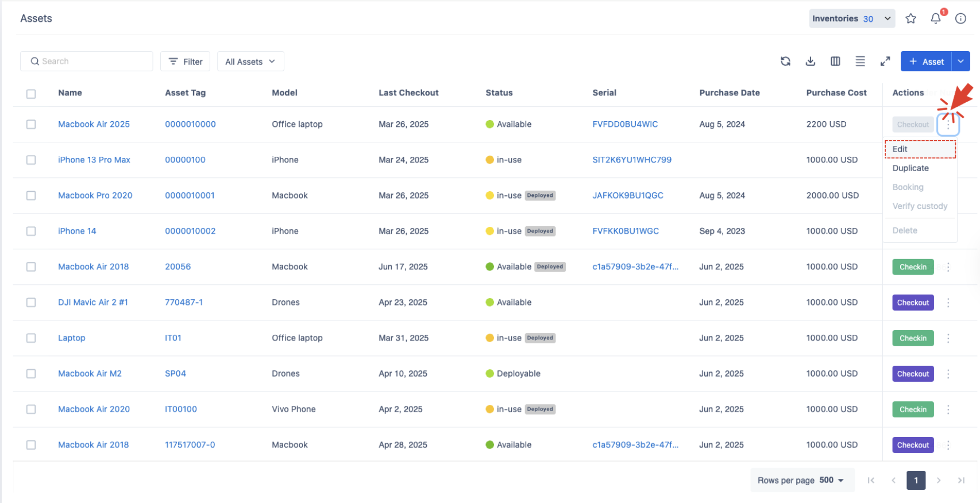
Task: Open the column settings icon
Action: pos(835,61)
